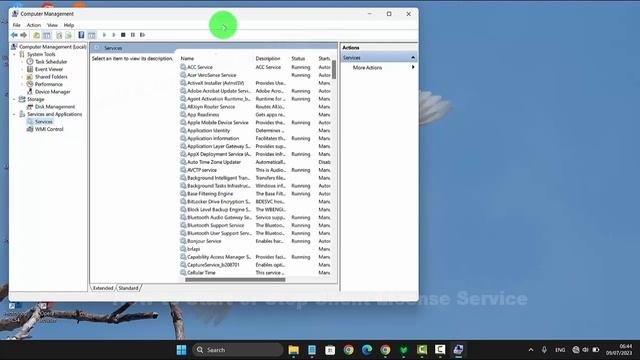The height and width of the screenshot is (360, 640).
Task: Select Shared Folders in the tree
Action: pos(51,77)
